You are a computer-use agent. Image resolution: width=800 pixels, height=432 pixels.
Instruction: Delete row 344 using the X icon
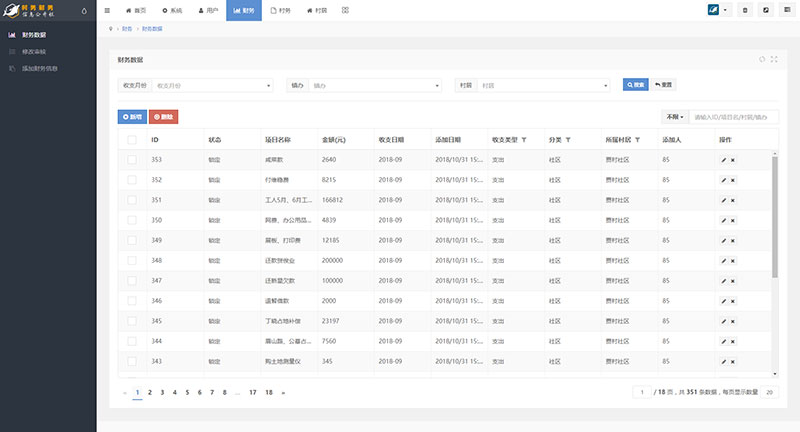733,341
